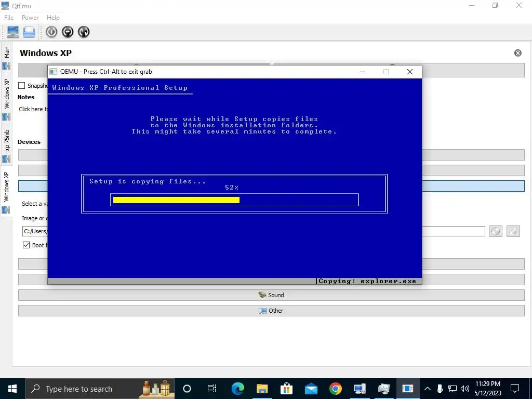Uncheck the Boot from checkbox
The height and width of the screenshot is (399, 532).
tap(26, 245)
